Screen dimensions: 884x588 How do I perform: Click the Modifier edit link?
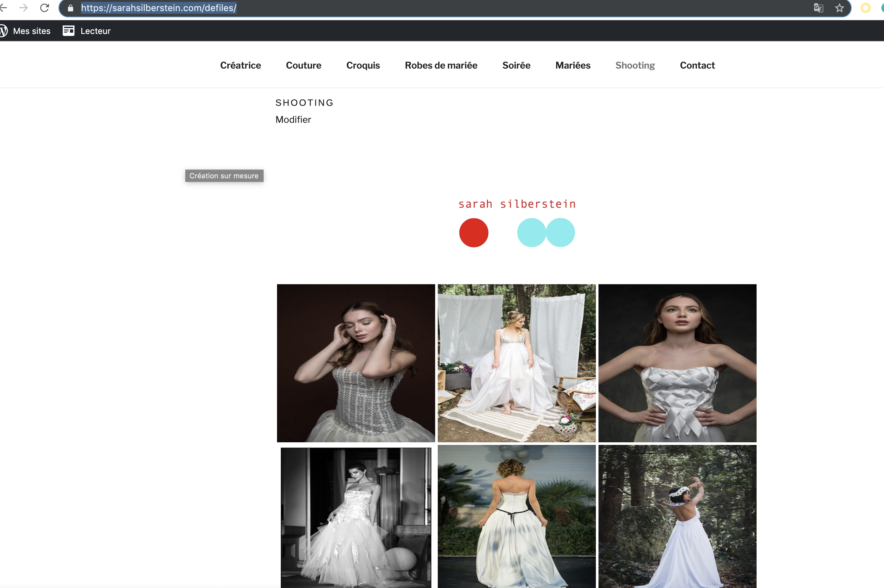[x=293, y=120]
